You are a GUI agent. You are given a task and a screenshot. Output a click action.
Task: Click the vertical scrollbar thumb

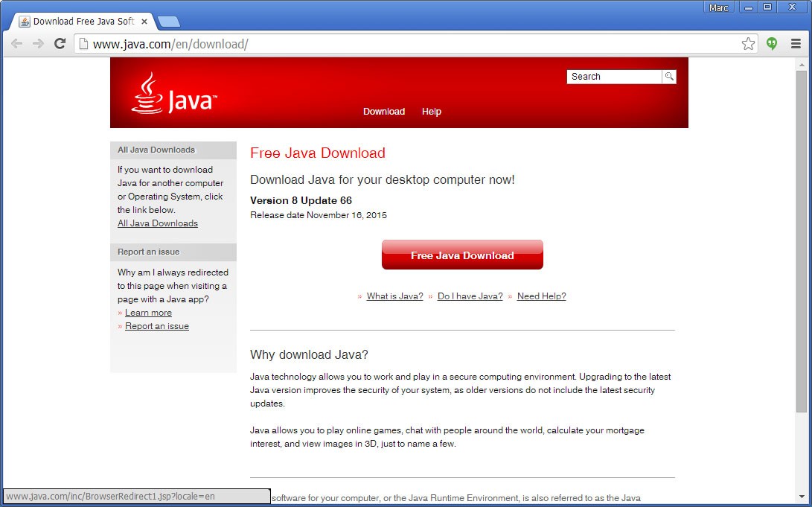(801, 242)
